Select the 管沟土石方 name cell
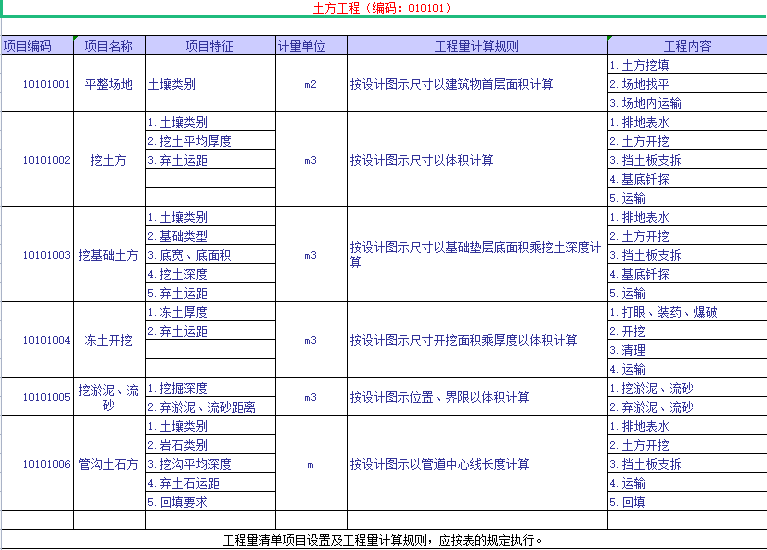Viewport: 767px width, 550px height. [x=109, y=463]
